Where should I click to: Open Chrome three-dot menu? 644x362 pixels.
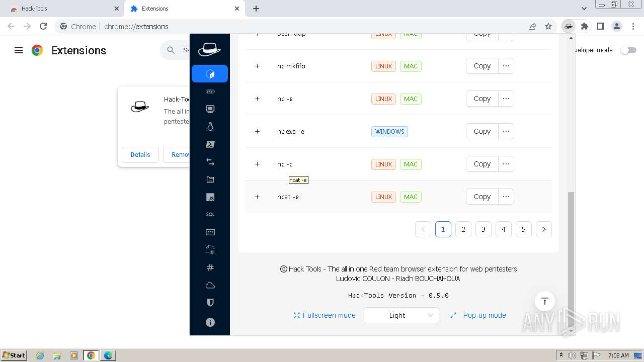[633, 26]
